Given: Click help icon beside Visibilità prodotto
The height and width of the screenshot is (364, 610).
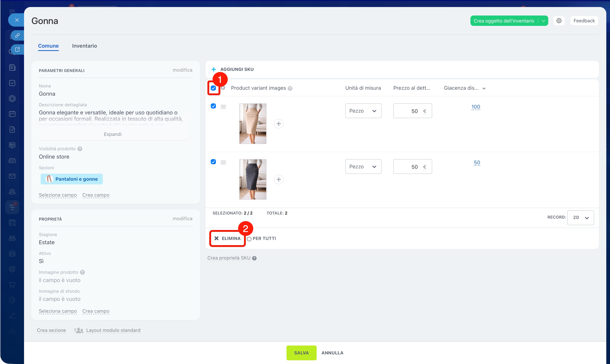Looking at the screenshot, I should click(80, 149).
